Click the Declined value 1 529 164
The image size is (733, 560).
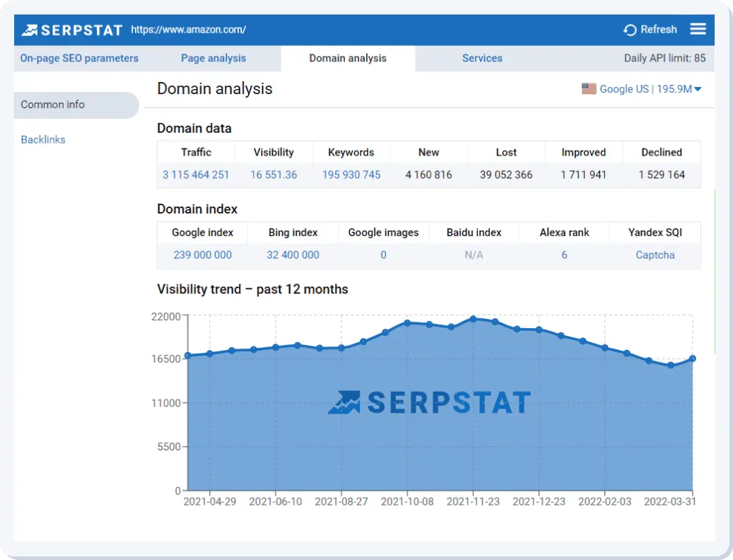[x=662, y=175]
